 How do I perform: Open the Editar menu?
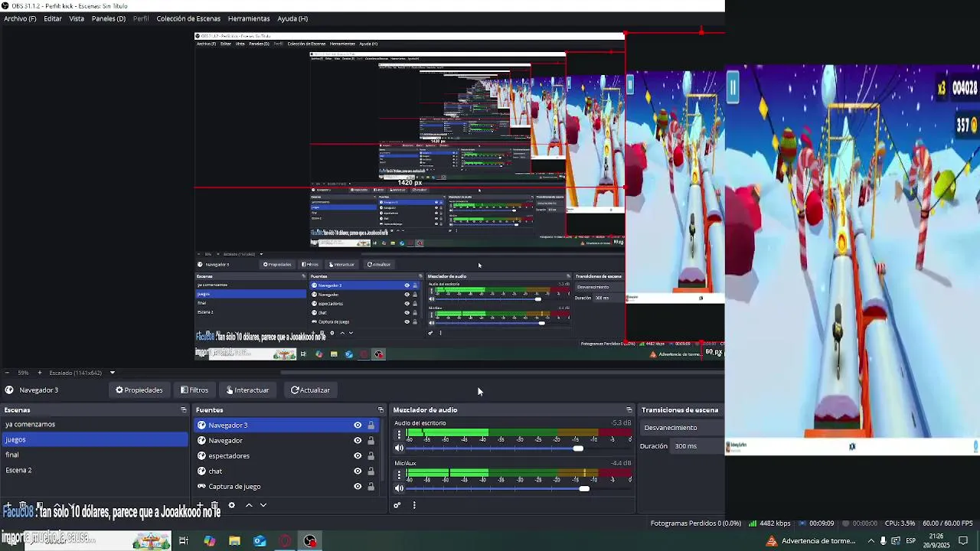tap(53, 18)
